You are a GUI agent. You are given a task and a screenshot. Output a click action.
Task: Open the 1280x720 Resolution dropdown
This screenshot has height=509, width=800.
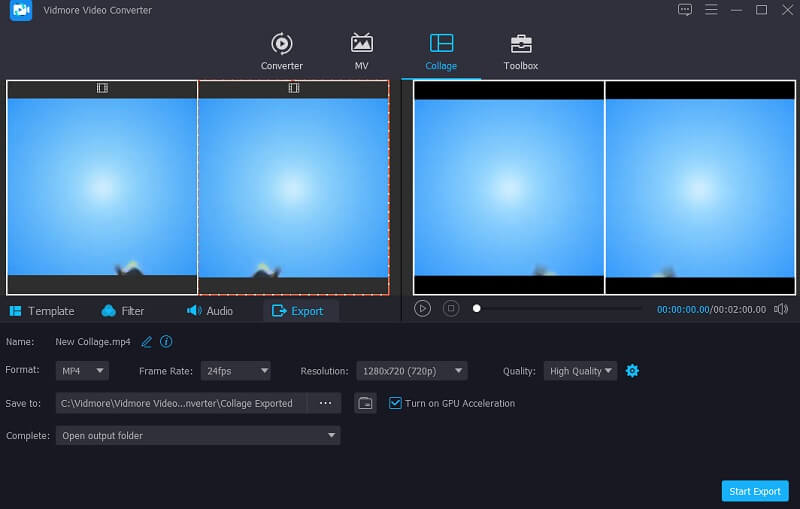tap(412, 371)
